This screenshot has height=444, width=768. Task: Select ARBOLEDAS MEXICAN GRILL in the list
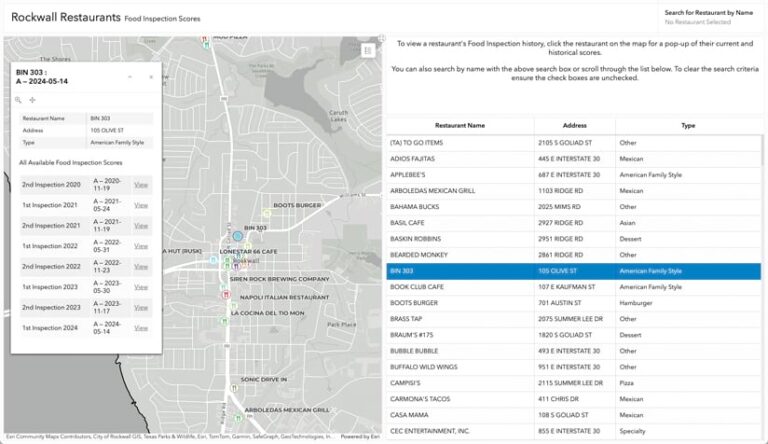pyautogui.click(x=574, y=191)
